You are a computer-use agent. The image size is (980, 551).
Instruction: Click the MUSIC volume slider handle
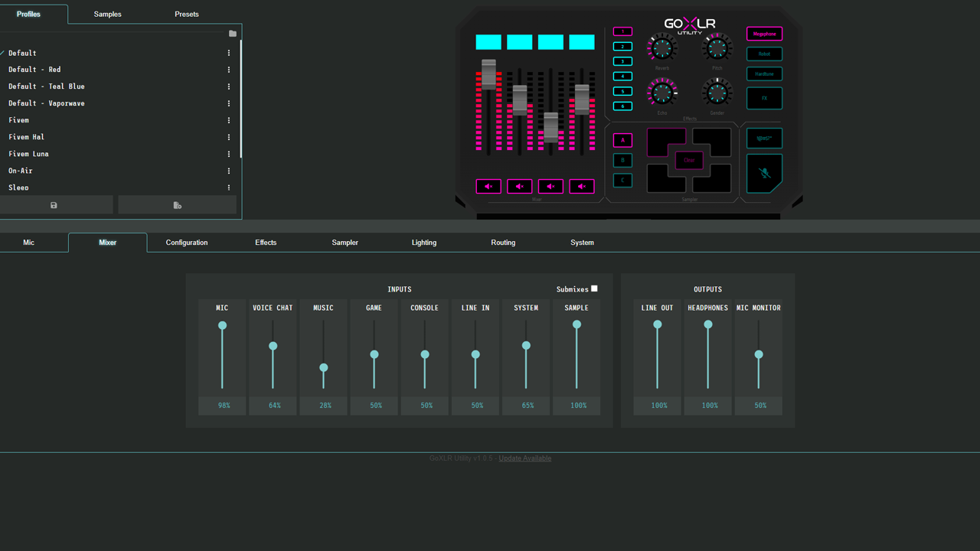(324, 367)
